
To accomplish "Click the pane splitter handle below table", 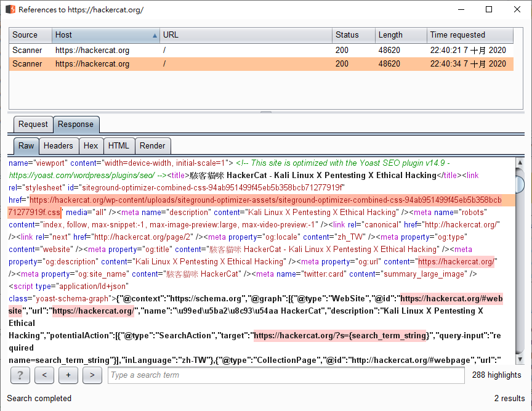I will [x=266, y=112].
